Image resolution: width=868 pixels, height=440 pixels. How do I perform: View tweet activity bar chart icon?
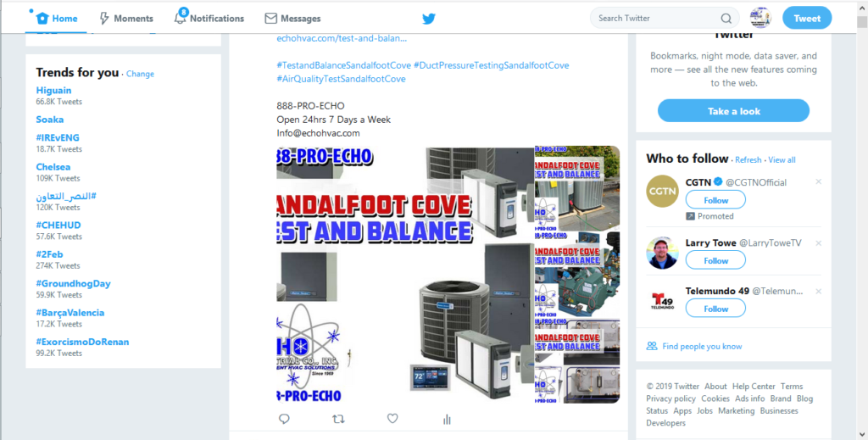point(447,419)
